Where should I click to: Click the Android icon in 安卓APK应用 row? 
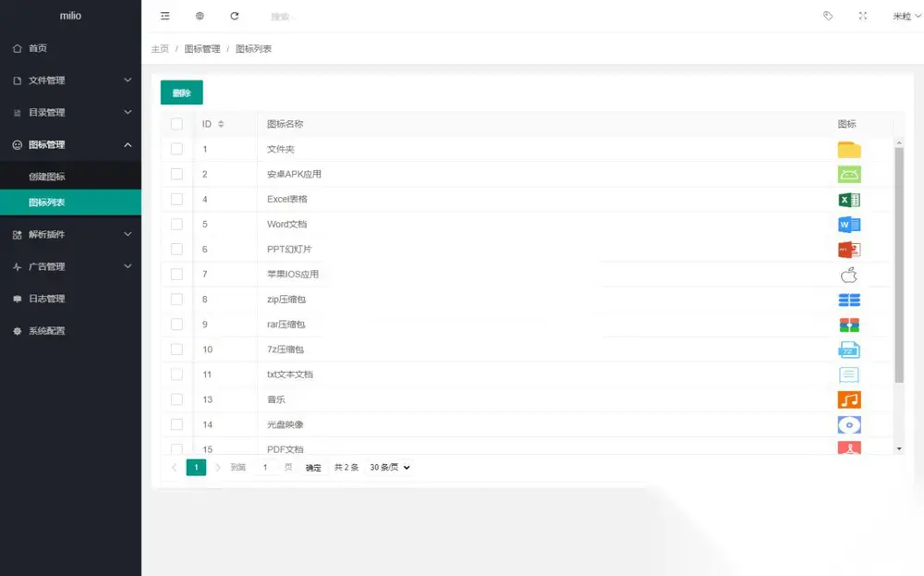coord(849,175)
